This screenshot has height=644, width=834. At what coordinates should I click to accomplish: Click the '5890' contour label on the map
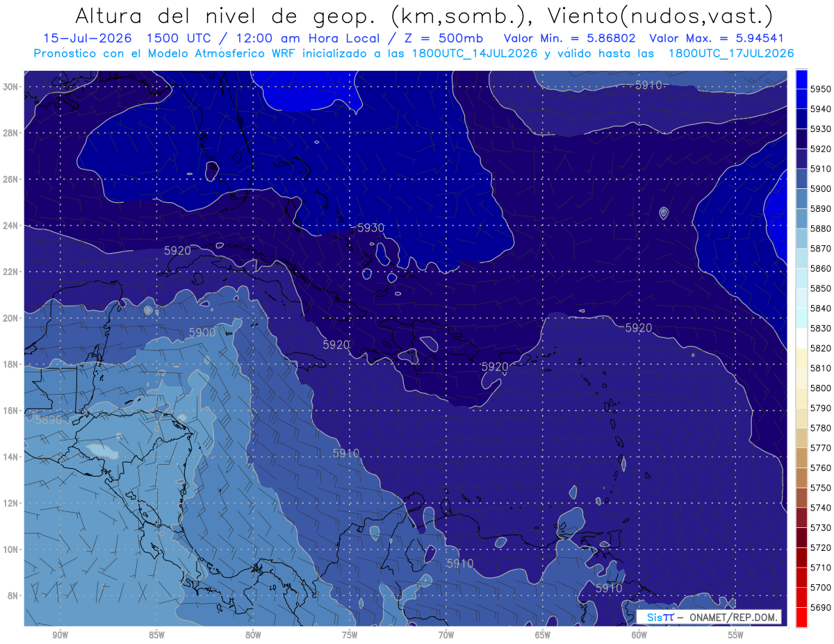click(x=48, y=420)
